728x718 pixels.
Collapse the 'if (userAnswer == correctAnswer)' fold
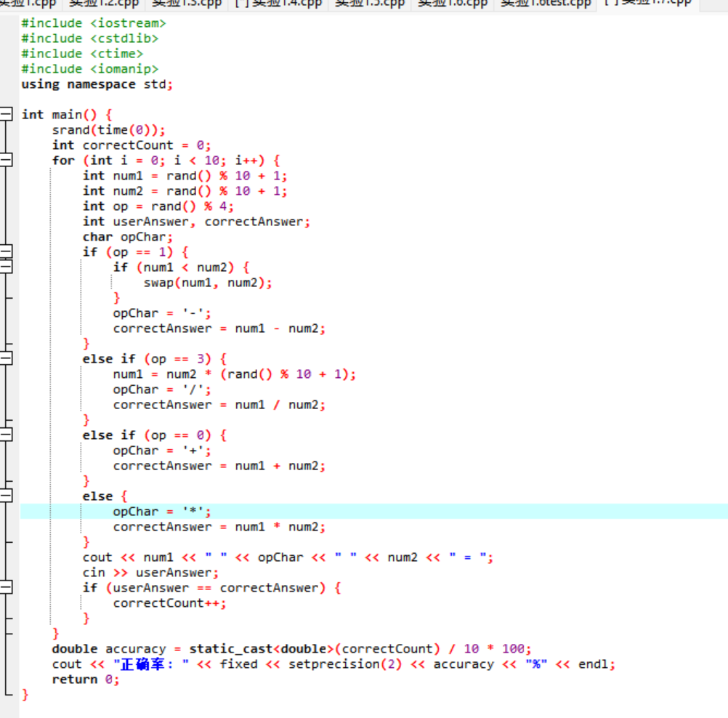pyautogui.click(x=6, y=587)
